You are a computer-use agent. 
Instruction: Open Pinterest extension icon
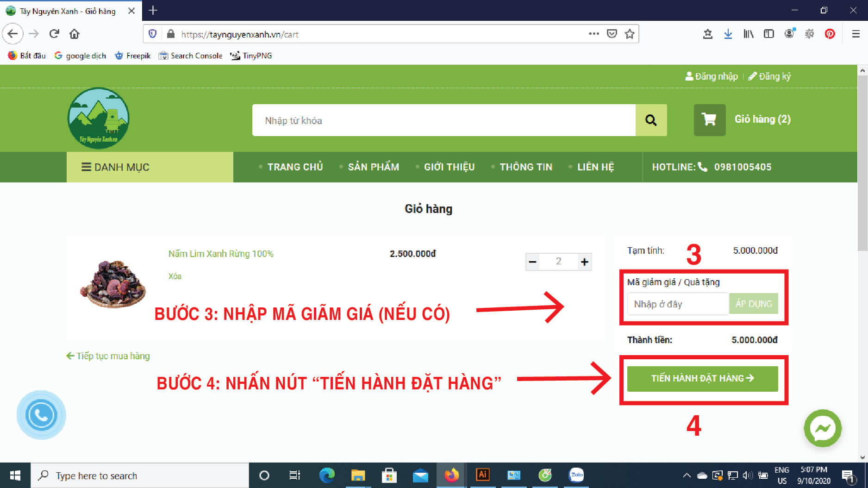(x=830, y=34)
